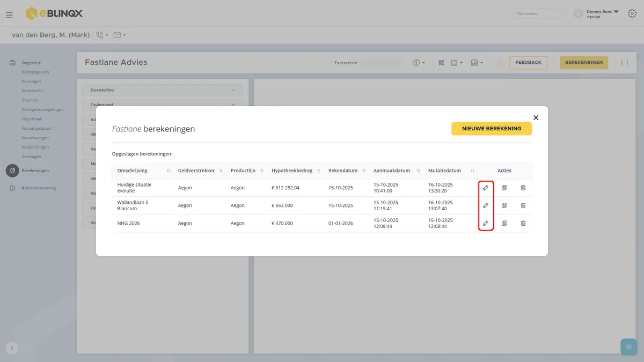644x362 pixels.
Task: Edit the Huidige situatie evolutie calculation
Action: click(486, 188)
